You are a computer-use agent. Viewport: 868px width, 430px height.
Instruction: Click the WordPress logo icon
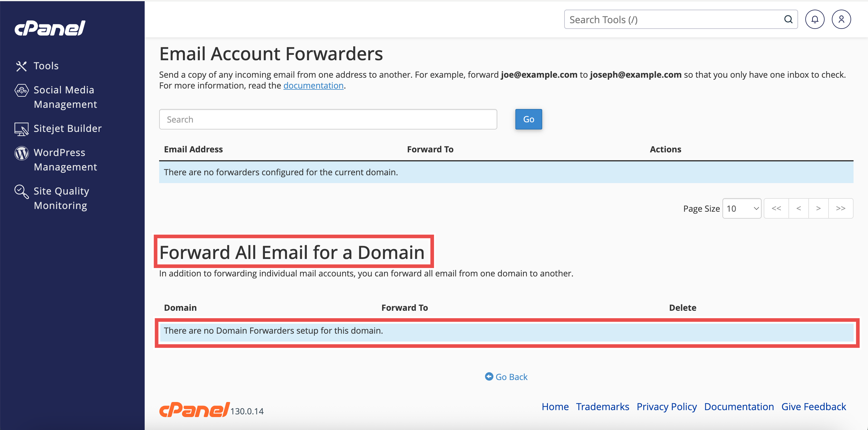tap(22, 153)
